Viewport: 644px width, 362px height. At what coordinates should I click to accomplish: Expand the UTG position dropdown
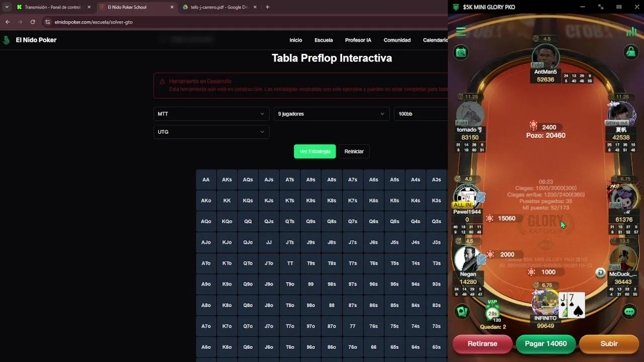coord(211,132)
